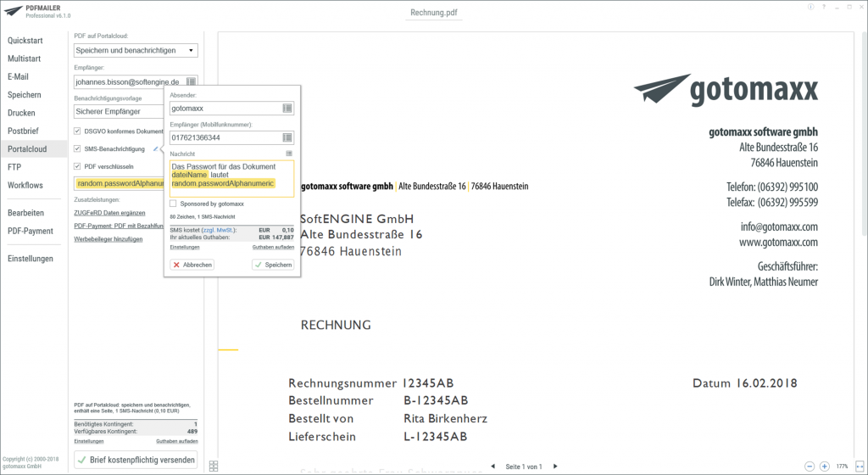The height and width of the screenshot is (475, 868).
Task: Open the FTP section
Action: pos(14,167)
